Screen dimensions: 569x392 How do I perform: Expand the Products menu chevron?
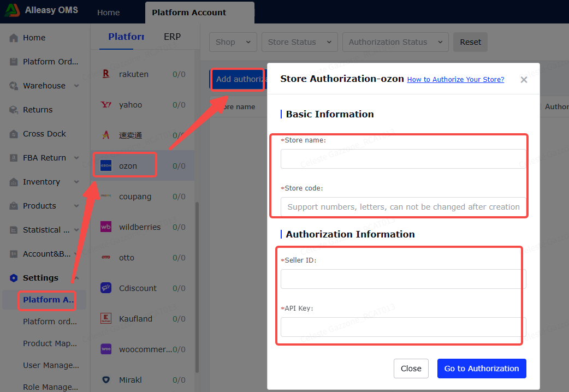click(76, 206)
